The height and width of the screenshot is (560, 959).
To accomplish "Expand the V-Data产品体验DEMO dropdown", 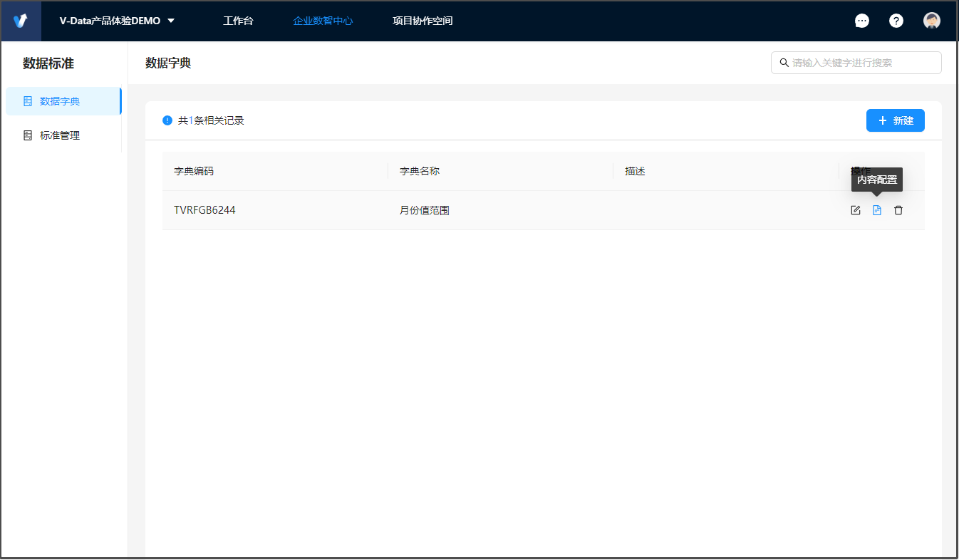I will 171,21.
